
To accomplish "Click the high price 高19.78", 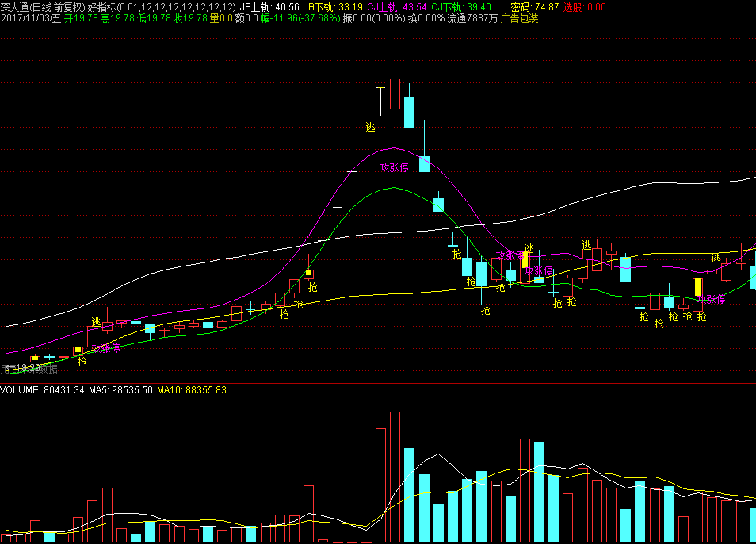I will pos(117,19).
